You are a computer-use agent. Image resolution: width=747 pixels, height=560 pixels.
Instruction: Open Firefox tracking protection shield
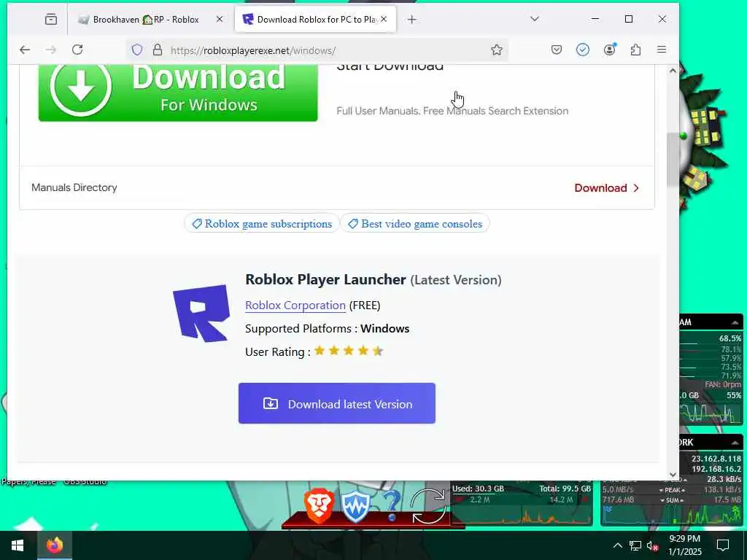[137, 50]
